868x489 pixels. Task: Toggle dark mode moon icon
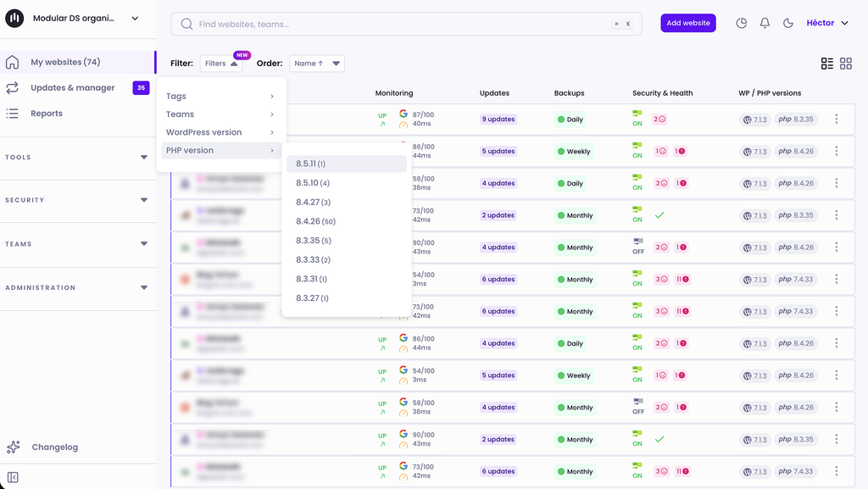(788, 23)
